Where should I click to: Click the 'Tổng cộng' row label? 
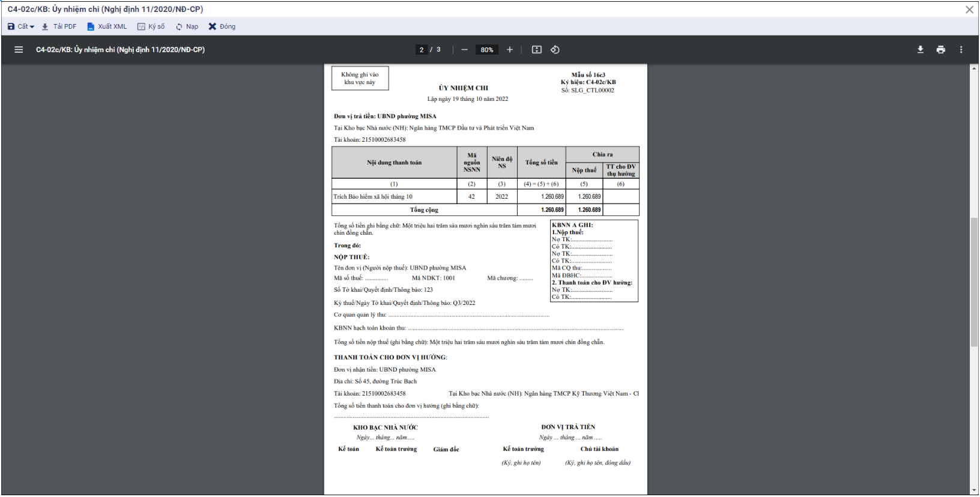pos(424,210)
